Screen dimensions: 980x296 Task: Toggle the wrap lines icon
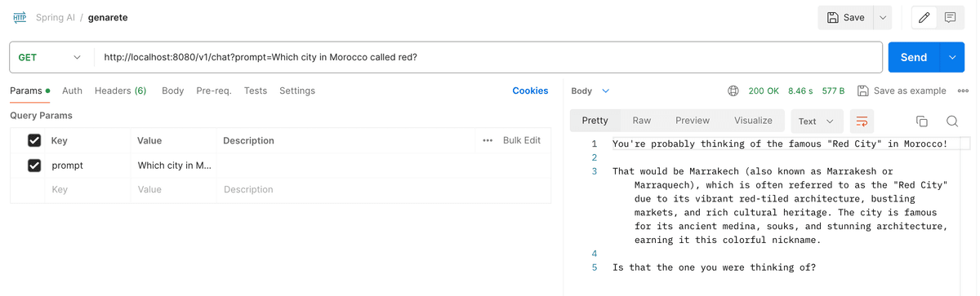tap(862, 121)
